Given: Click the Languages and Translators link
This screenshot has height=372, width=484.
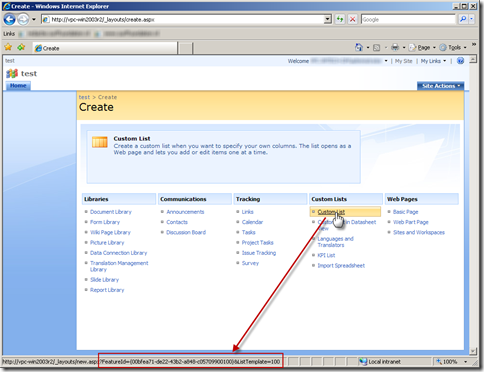Looking at the screenshot, I should point(335,242).
